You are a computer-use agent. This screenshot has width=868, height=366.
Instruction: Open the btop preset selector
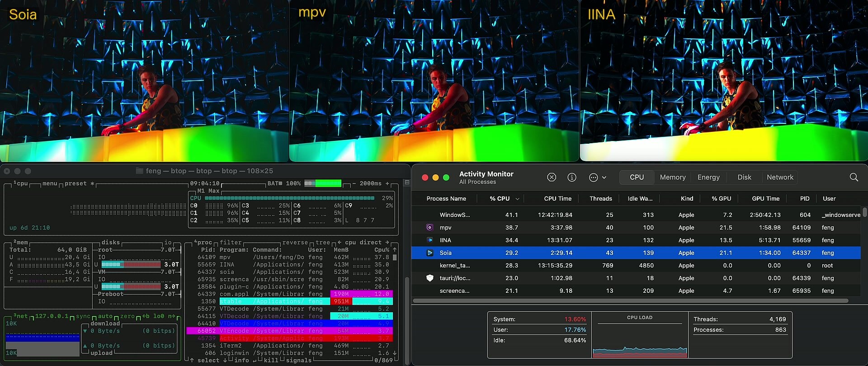point(75,183)
